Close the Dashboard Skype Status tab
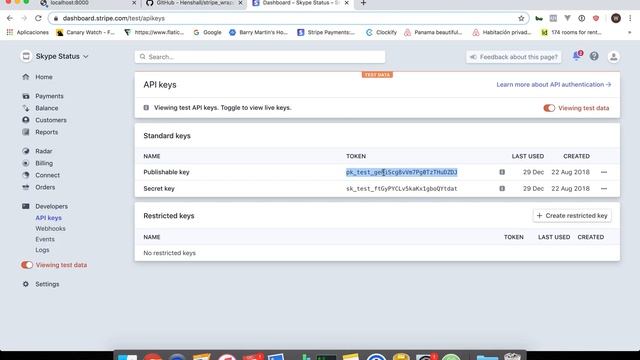This screenshot has width=640, height=360. [347, 3]
